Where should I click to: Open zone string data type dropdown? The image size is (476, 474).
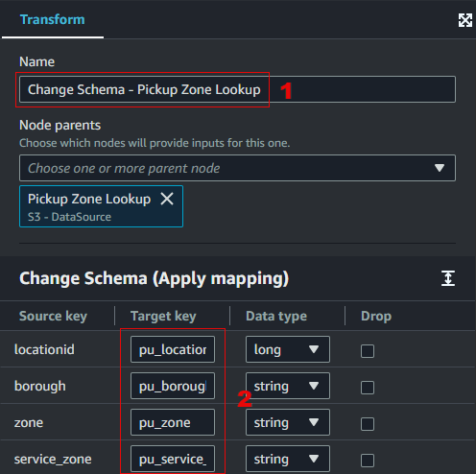click(x=288, y=422)
